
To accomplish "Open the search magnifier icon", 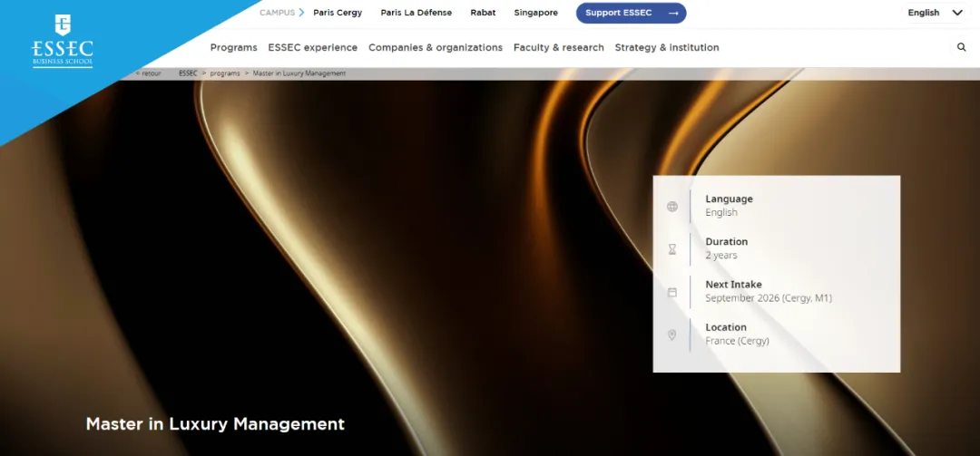I will point(962,47).
